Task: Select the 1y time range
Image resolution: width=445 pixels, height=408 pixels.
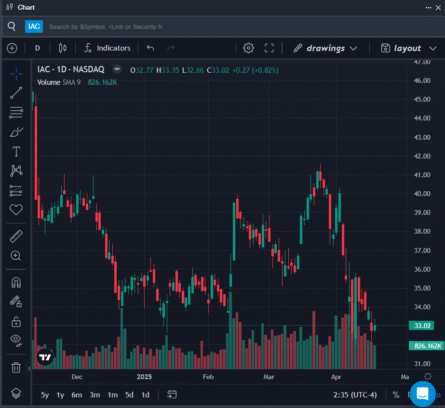Action: coord(60,395)
